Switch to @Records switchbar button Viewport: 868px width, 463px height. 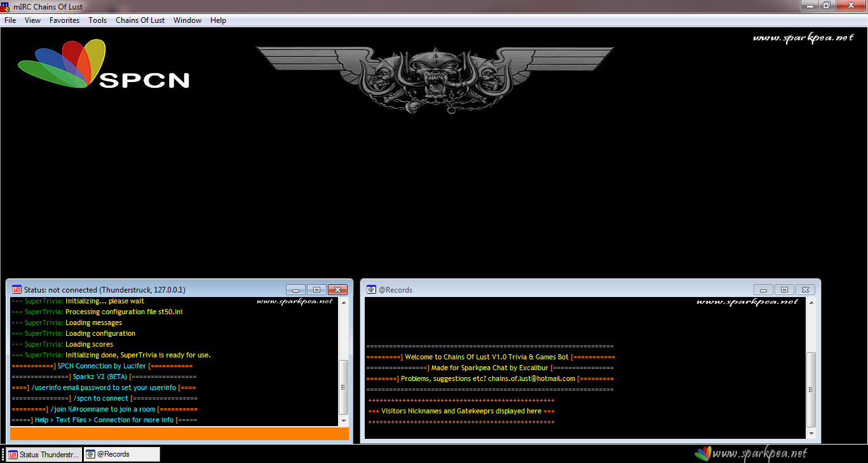pos(122,454)
